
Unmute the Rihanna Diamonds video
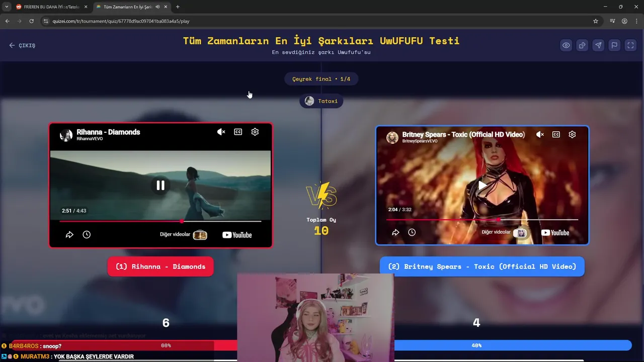point(221,132)
